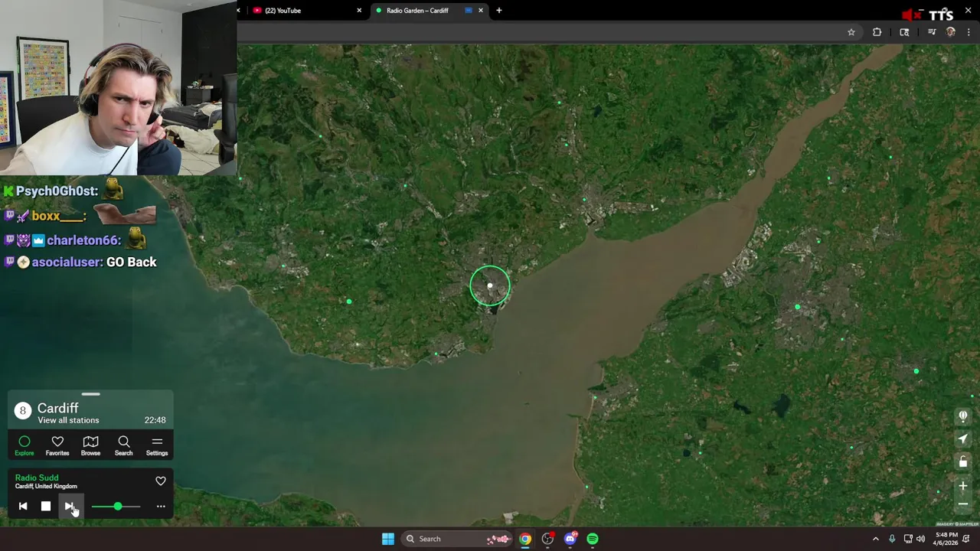Click the panel drag handle above Cardiff
This screenshot has width=980, height=551.
(90, 394)
